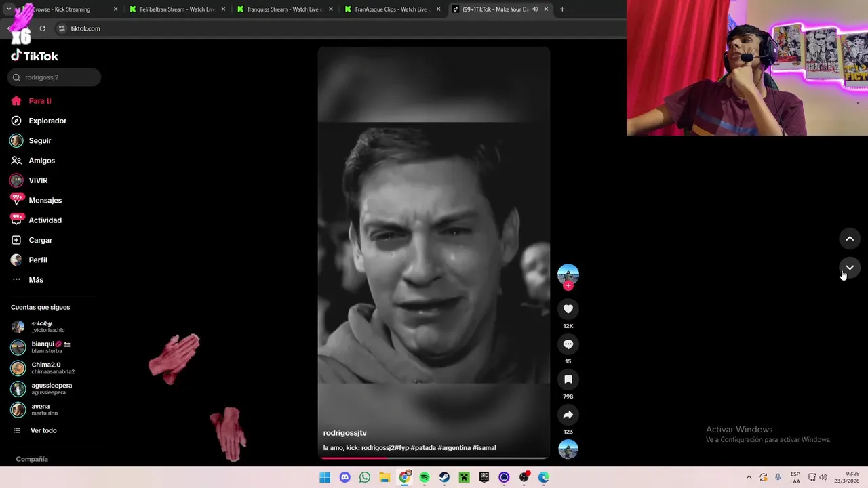Open a new browser tab
This screenshot has width=868, height=488.
(x=562, y=9)
